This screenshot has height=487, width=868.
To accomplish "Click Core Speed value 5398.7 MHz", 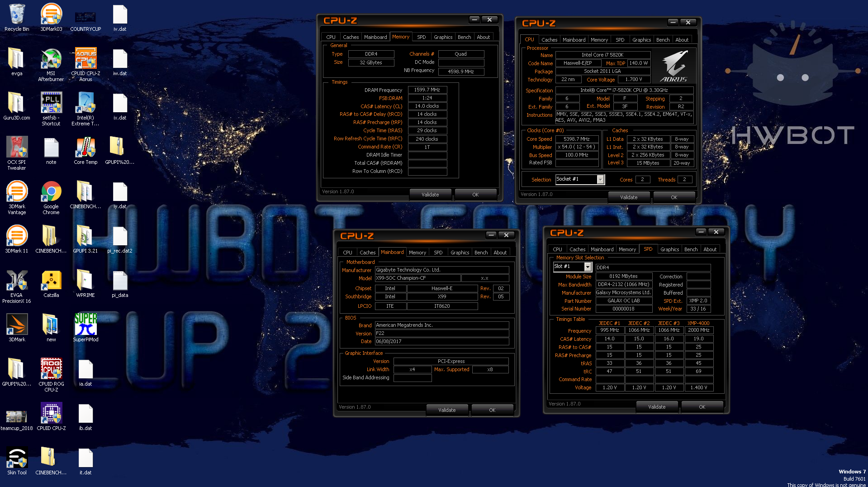I will tap(577, 139).
